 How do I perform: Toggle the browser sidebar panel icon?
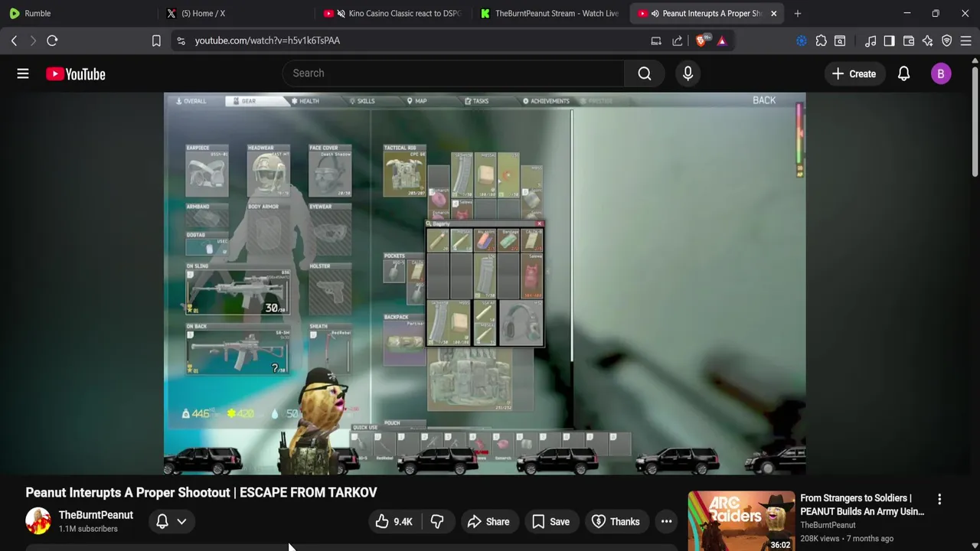tap(889, 41)
